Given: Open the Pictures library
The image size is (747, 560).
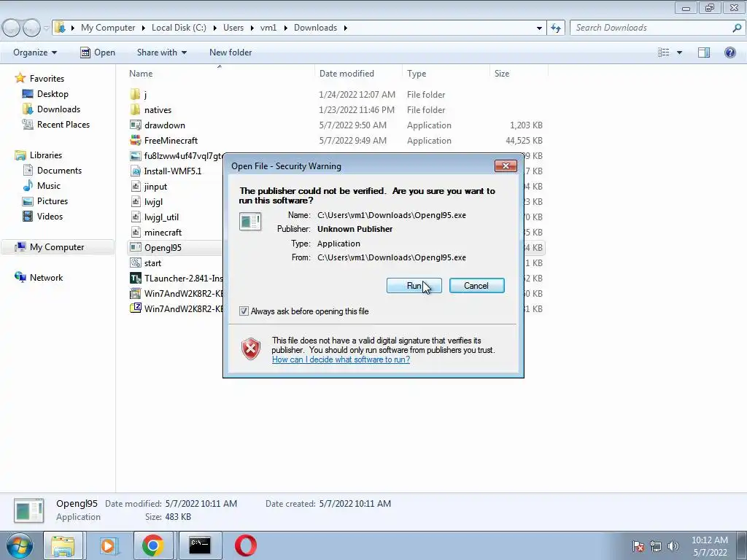Looking at the screenshot, I should (53, 201).
